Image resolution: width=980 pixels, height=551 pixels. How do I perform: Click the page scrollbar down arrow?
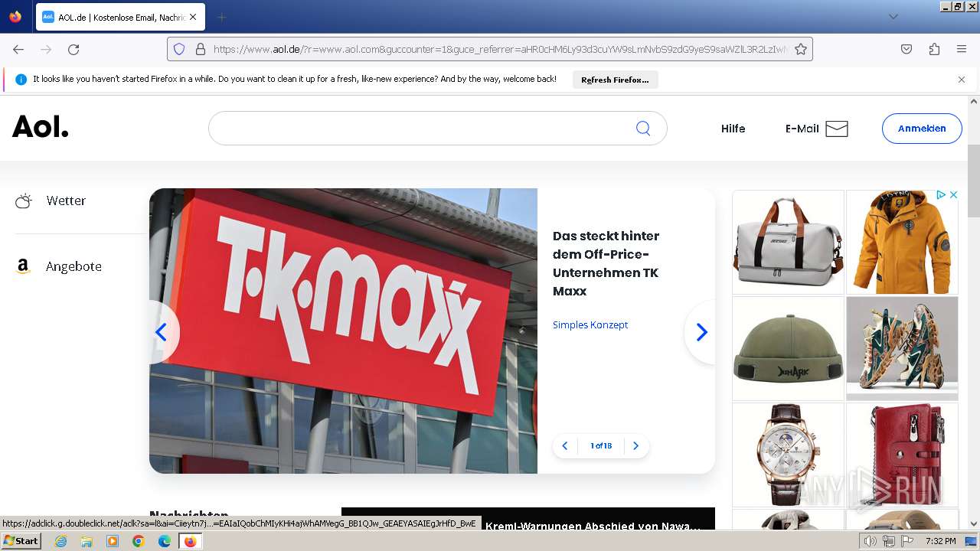tap(974, 524)
